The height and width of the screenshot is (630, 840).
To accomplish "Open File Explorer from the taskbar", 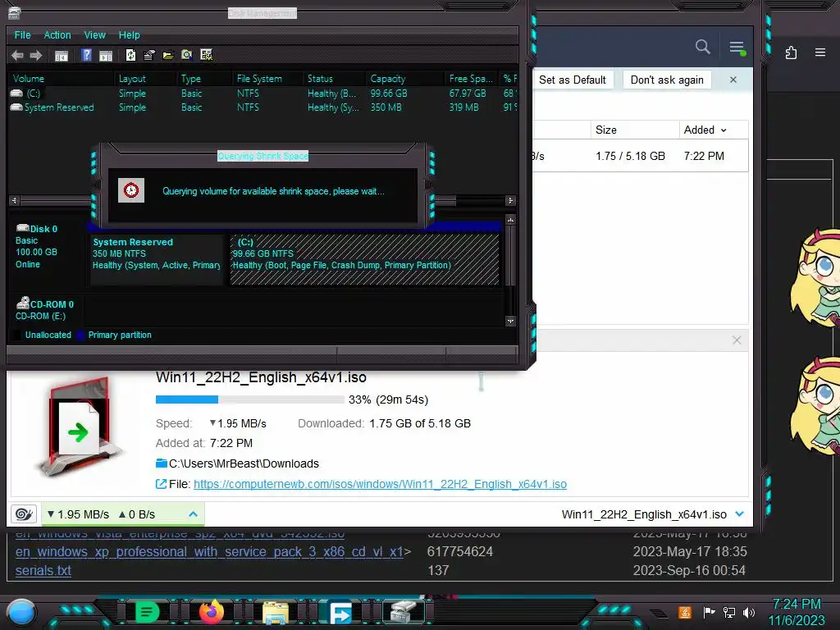I will (x=276, y=613).
